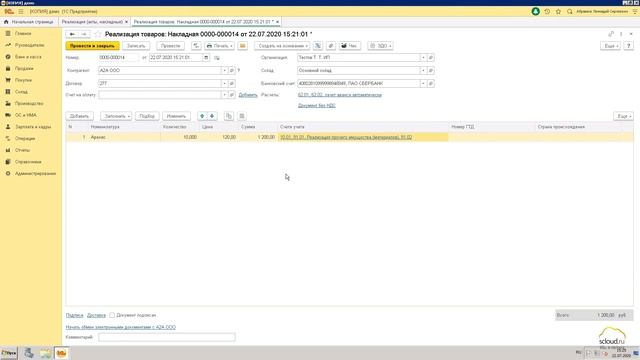640x360 pixels.
Task: Open the Подпись link
Action: pos(74,315)
